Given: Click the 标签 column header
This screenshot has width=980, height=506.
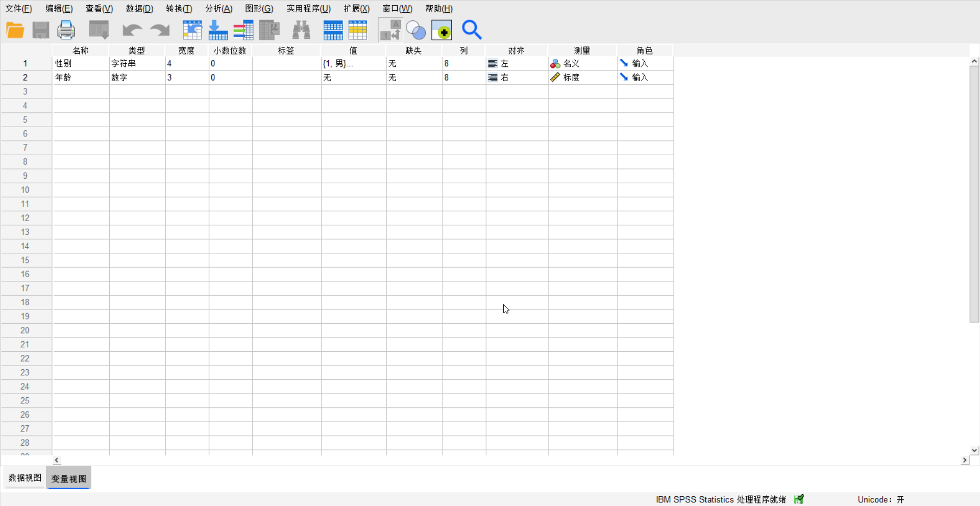Looking at the screenshot, I should 286,51.
